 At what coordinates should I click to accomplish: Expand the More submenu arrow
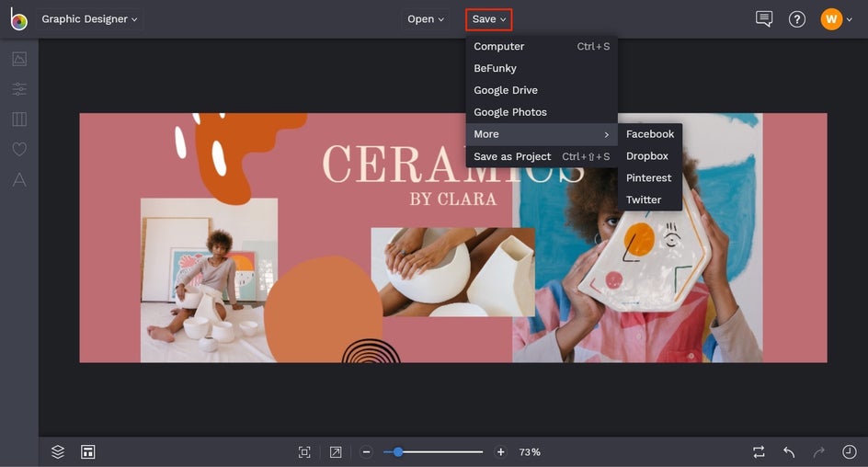[x=607, y=134]
